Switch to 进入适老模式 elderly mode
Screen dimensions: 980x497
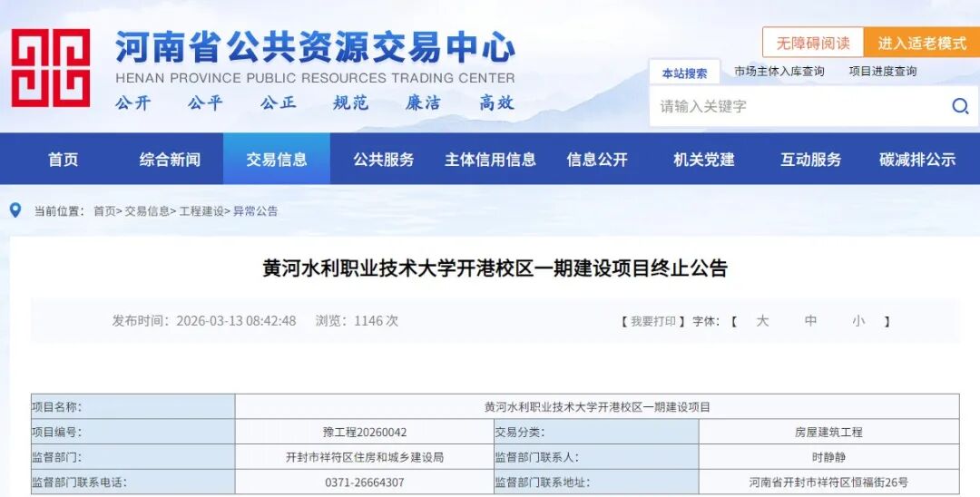[x=922, y=43]
